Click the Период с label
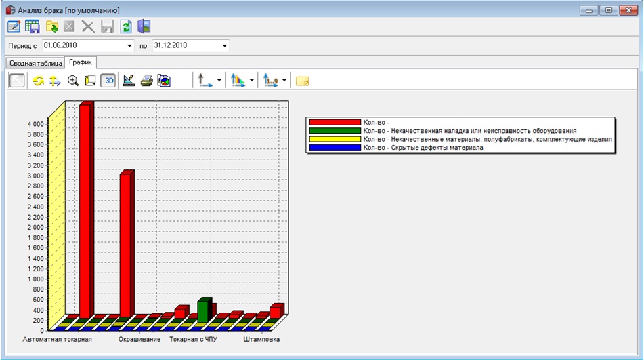644x360 pixels. point(22,46)
